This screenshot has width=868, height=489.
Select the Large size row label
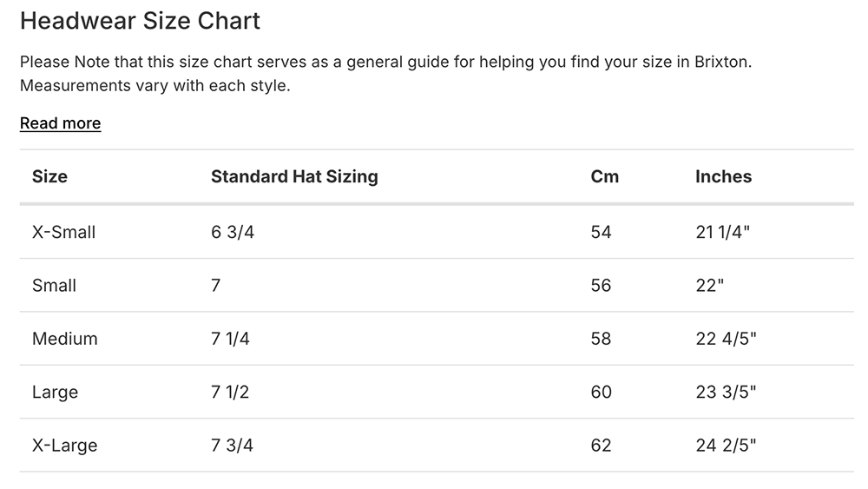point(55,392)
